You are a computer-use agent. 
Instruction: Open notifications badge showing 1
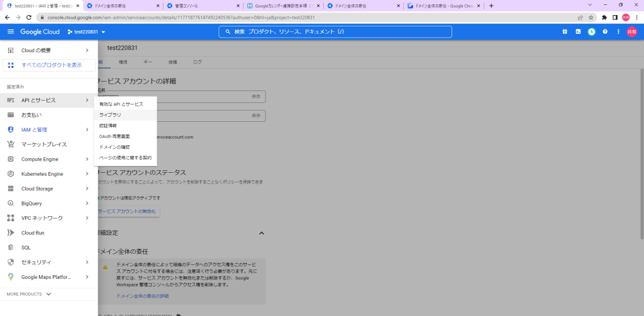pyautogui.click(x=591, y=31)
